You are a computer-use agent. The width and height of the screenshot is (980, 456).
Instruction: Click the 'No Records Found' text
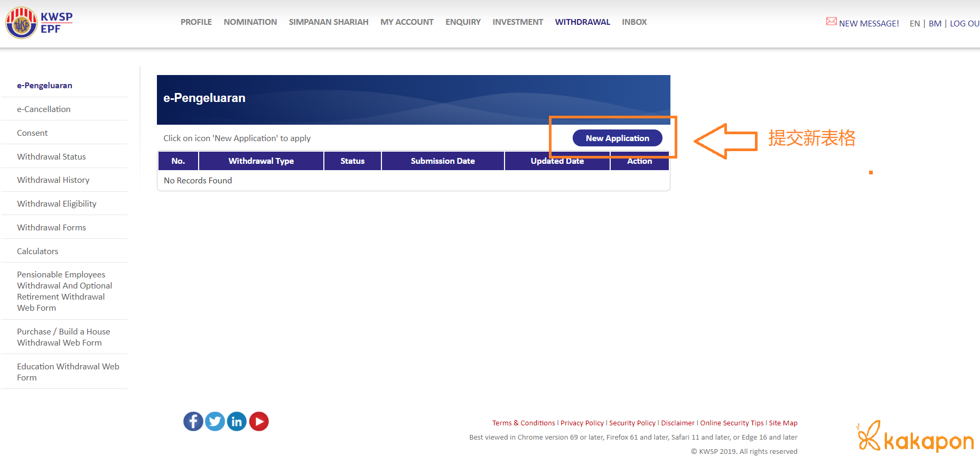pyautogui.click(x=198, y=181)
